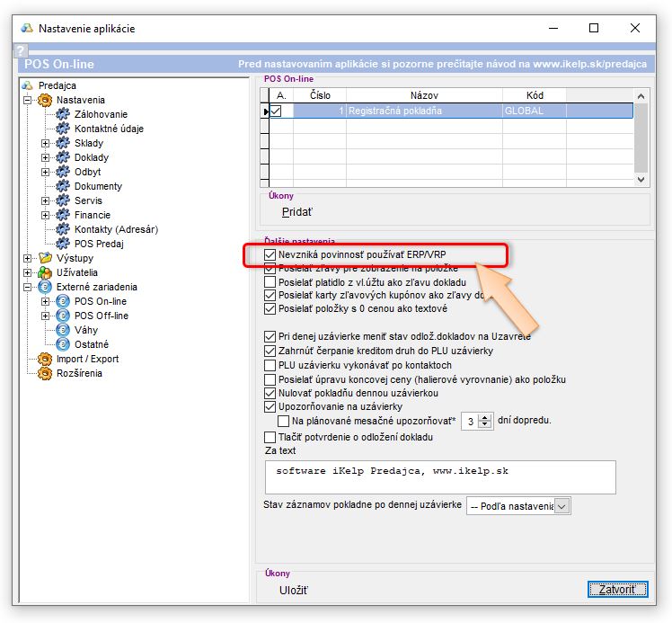Click the Výstupy folder icon
Image resolution: width=672 pixels, height=623 pixels.
(x=45, y=258)
